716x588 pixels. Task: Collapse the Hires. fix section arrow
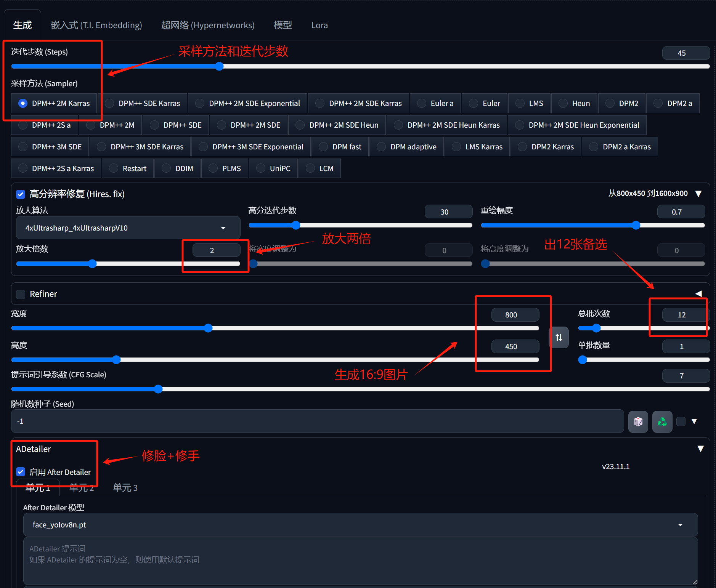[x=698, y=194]
